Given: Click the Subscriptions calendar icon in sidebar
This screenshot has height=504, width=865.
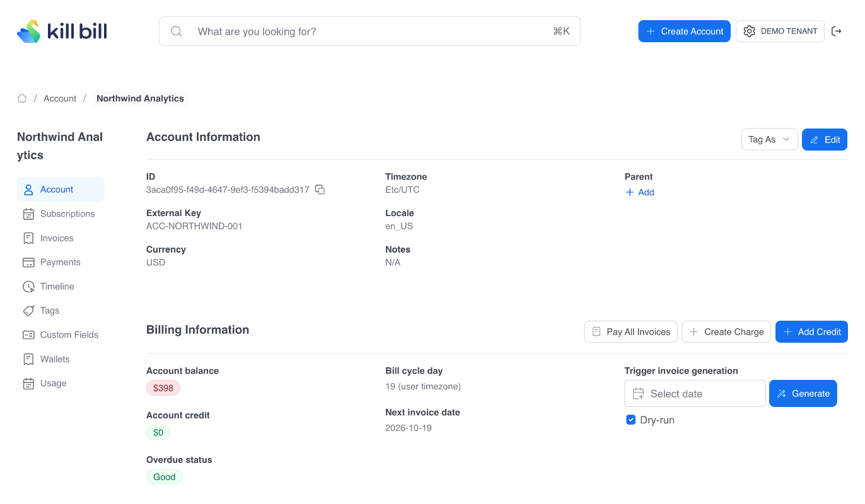Looking at the screenshot, I should pyautogui.click(x=28, y=214).
